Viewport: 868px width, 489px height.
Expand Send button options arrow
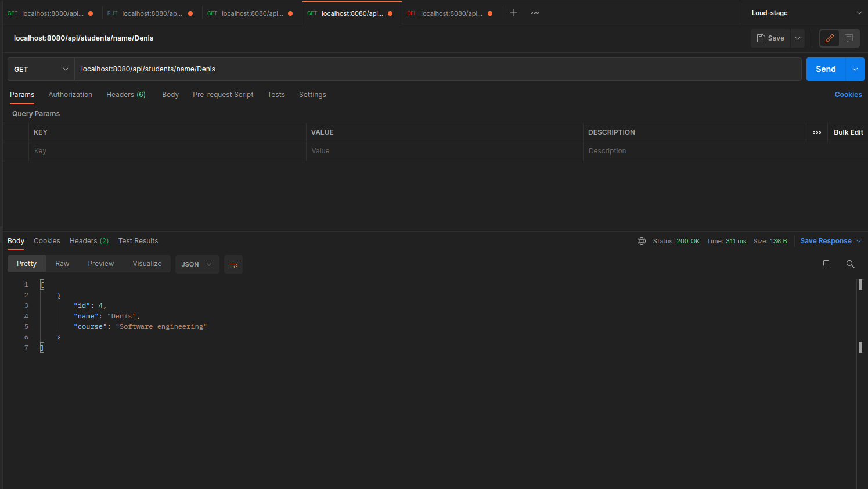point(855,69)
